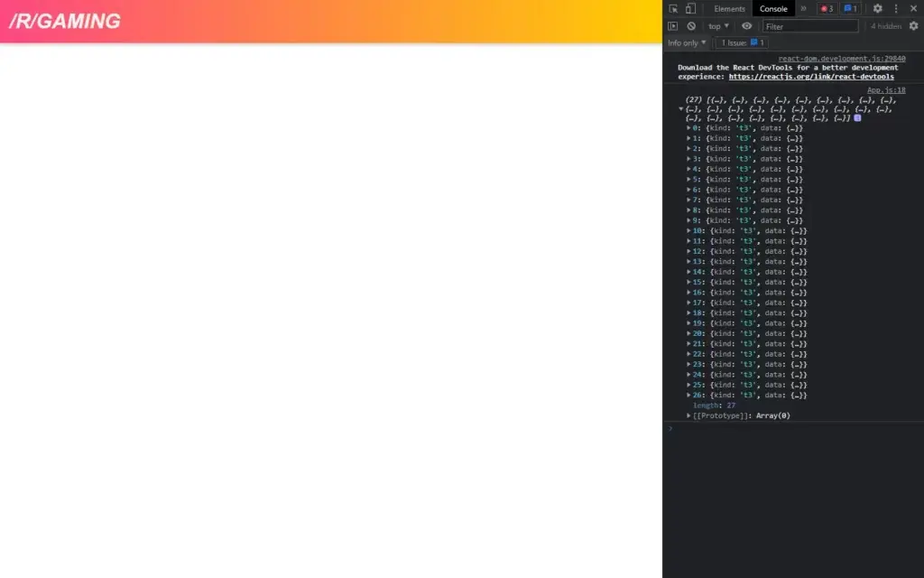
Task: Switch to the Elements tab
Action: tap(730, 8)
